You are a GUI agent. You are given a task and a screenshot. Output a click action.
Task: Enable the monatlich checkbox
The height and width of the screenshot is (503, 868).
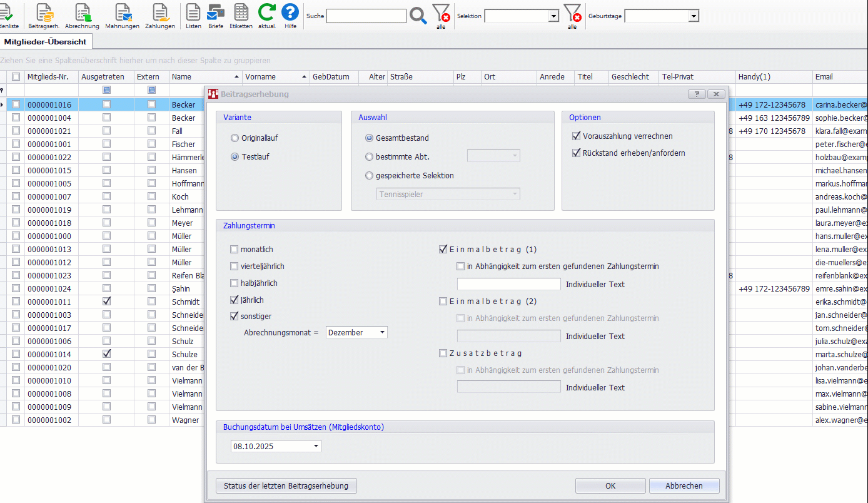pyautogui.click(x=235, y=250)
